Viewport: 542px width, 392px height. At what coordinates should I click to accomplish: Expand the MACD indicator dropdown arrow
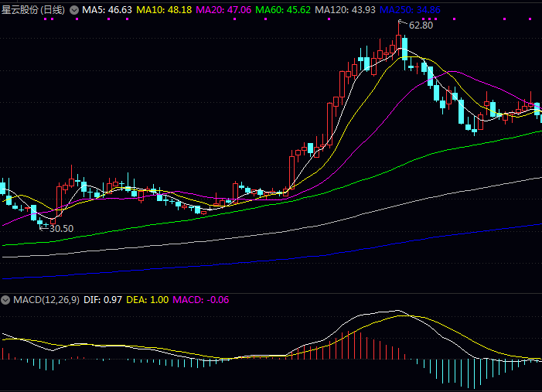5,299
